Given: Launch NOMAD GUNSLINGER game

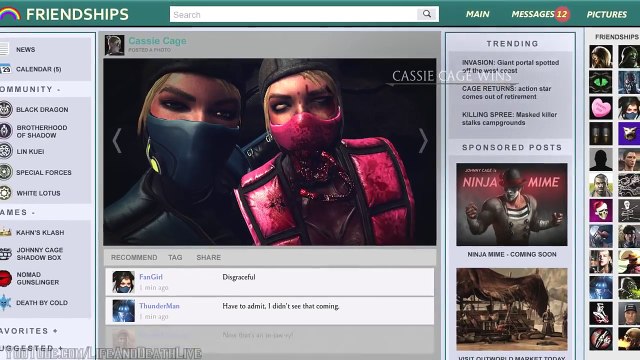Looking at the screenshot, I should (x=38, y=278).
